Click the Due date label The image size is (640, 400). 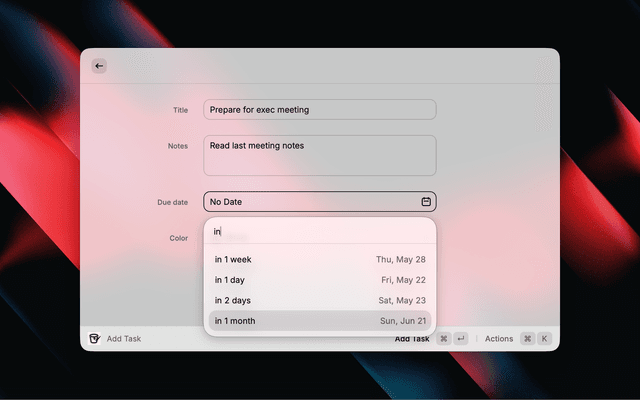173,202
